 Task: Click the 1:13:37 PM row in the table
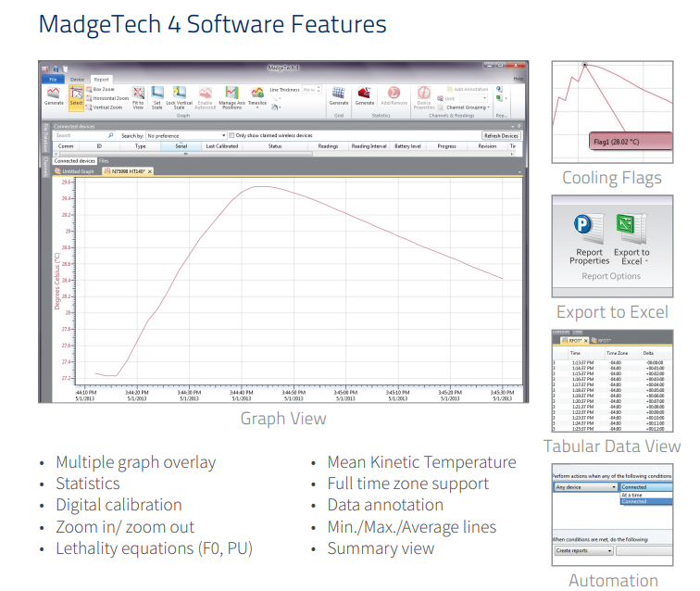[613, 363]
